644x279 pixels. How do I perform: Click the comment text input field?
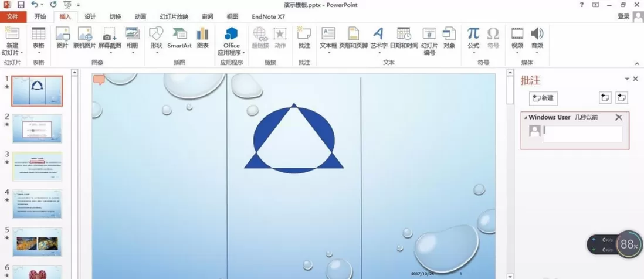pyautogui.click(x=582, y=134)
